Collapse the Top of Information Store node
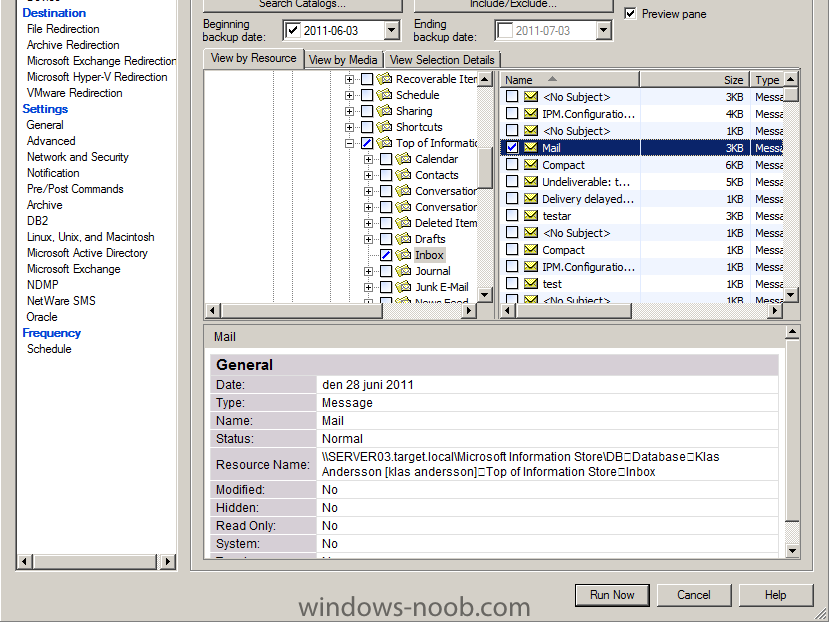The width and height of the screenshot is (829, 622). [349, 143]
